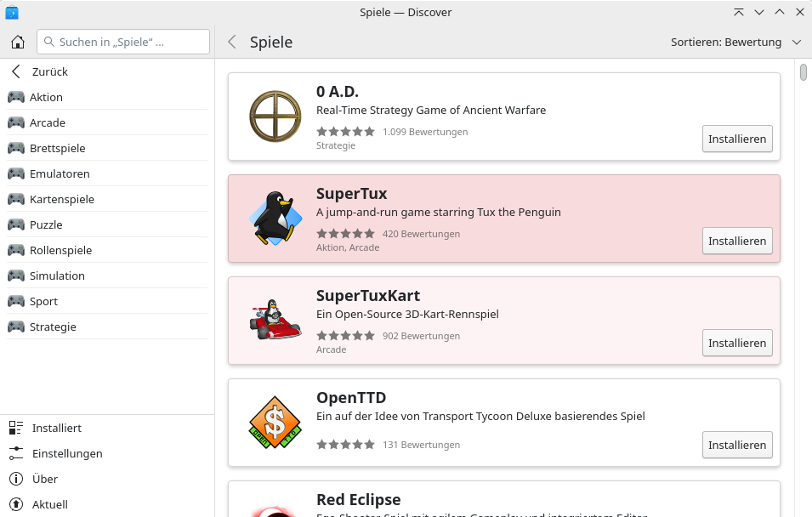Click the gamepad icon beside Kartenspiele
This screenshot has height=517, width=812.
click(x=16, y=199)
